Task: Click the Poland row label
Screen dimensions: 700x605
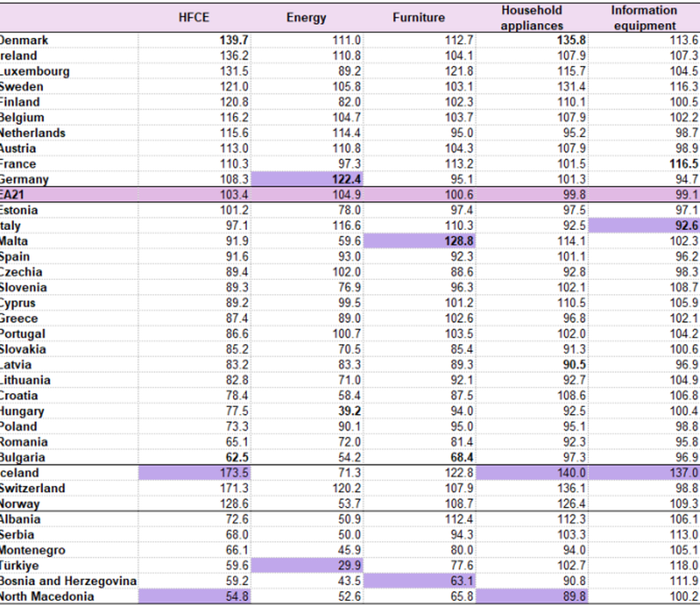Action: (18, 427)
